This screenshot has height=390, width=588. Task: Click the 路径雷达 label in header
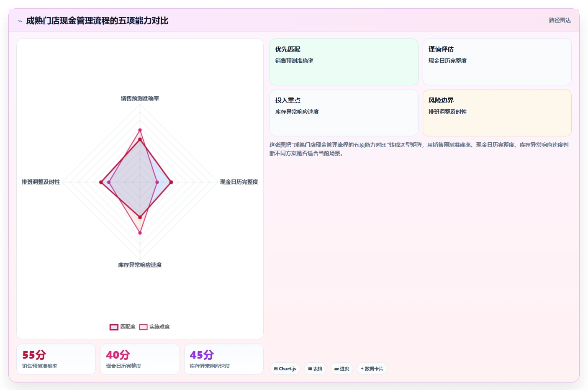coord(560,20)
